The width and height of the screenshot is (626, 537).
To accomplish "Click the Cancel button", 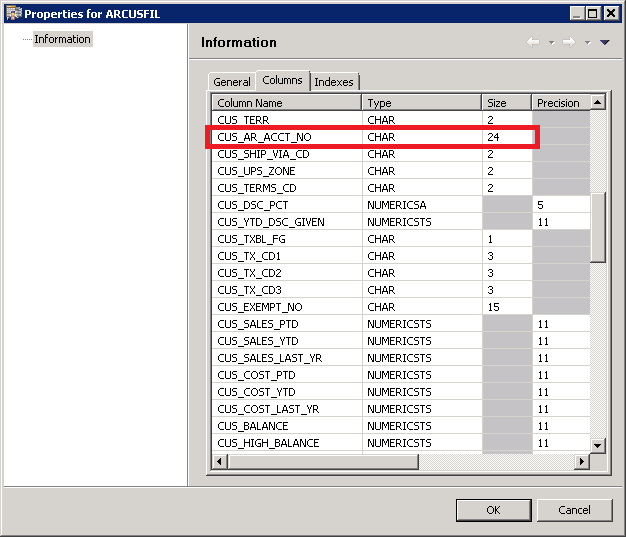I will coord(574,510).
